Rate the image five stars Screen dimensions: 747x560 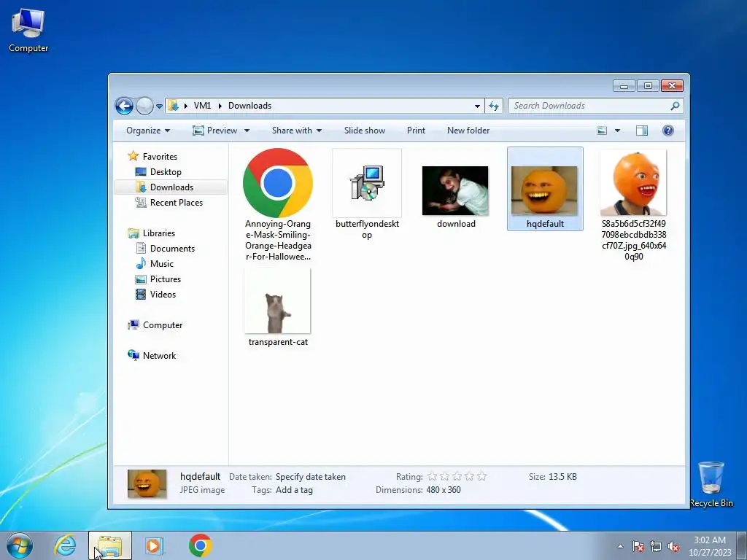(x=481, y=476)
